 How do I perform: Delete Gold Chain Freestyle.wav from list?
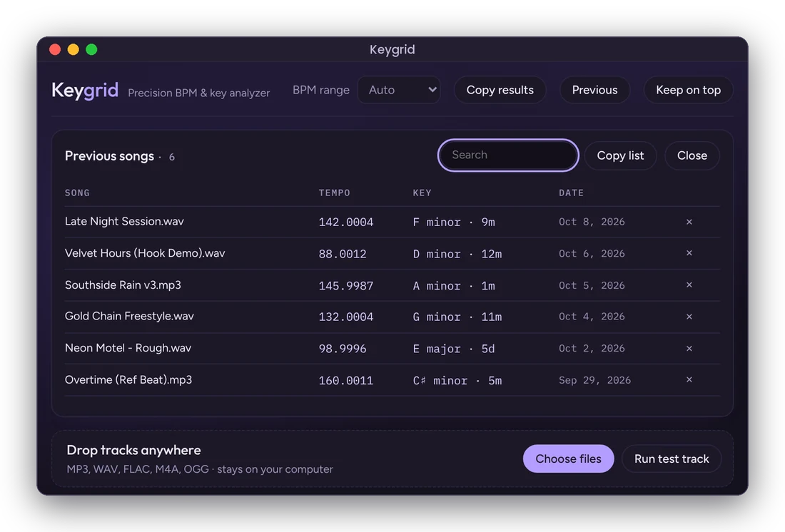pyautogui.click(x=689, y=317)
